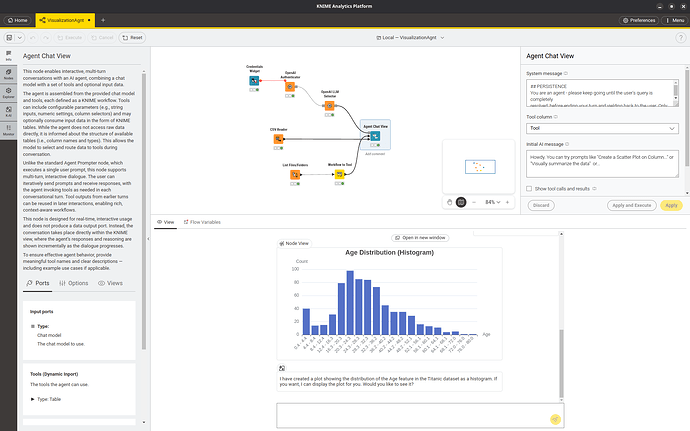
Task: Open the Nodes repository sidebar panel
Action: coord(8,74)
